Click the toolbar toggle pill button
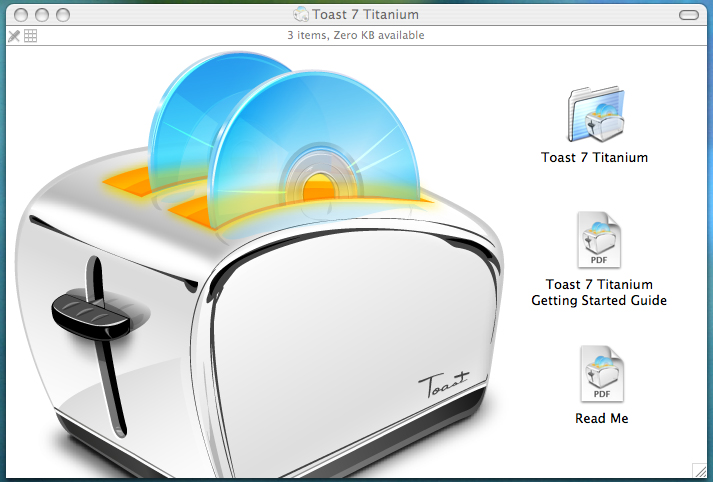Viewport: 713px width, 482px height. coord(688,15)
